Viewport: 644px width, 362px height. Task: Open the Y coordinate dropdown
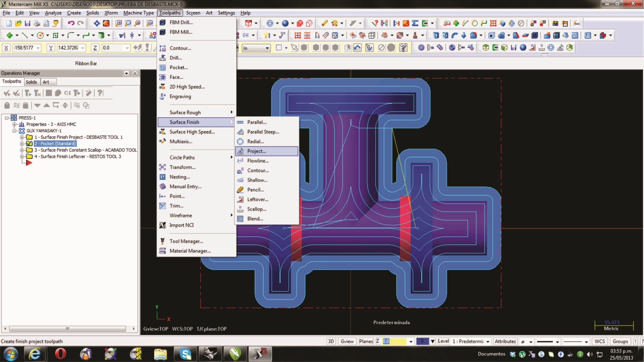click(x=83, y=48)
